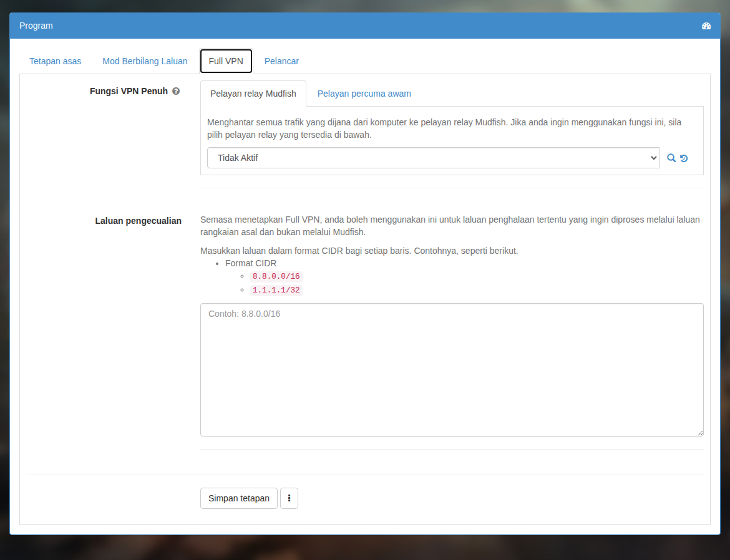Open the three-dot more options button
The height and width of the screenshot is (560, 730).
point(289,498)
